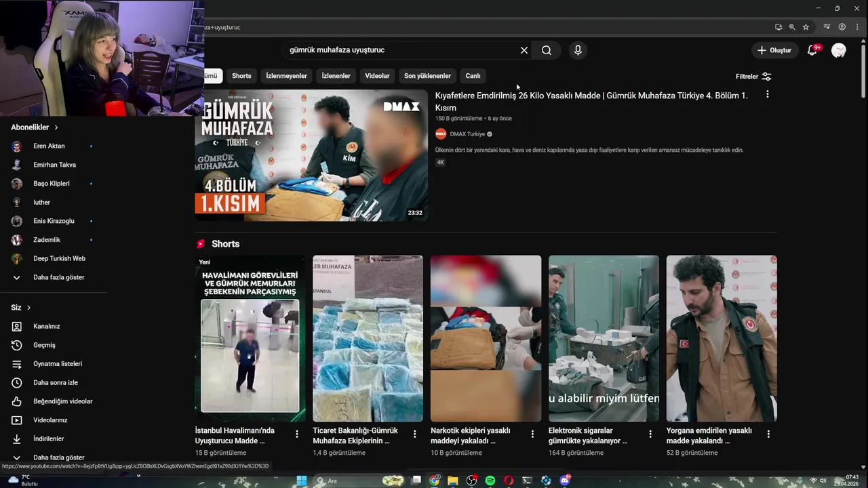Open more options for DMAX Gümrük Muhafaza video
Screen dimensions: 868x488
768,95
